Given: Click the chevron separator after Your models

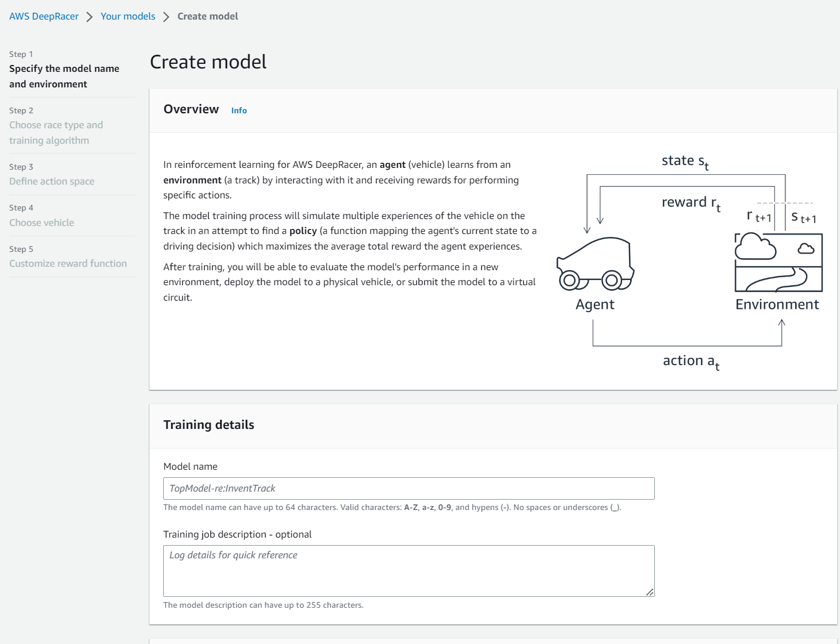Looking at the screenshot, I should coord(166,17).
